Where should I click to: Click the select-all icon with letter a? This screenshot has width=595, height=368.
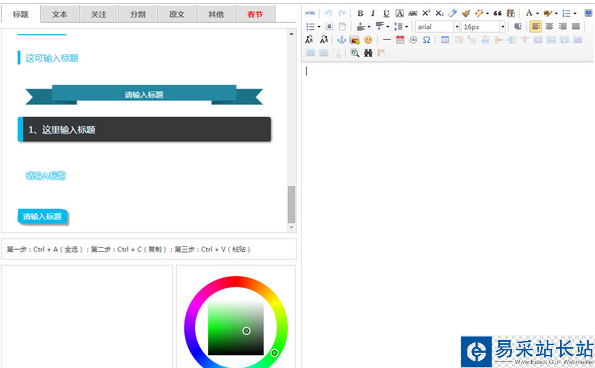(x=329, y=27)
